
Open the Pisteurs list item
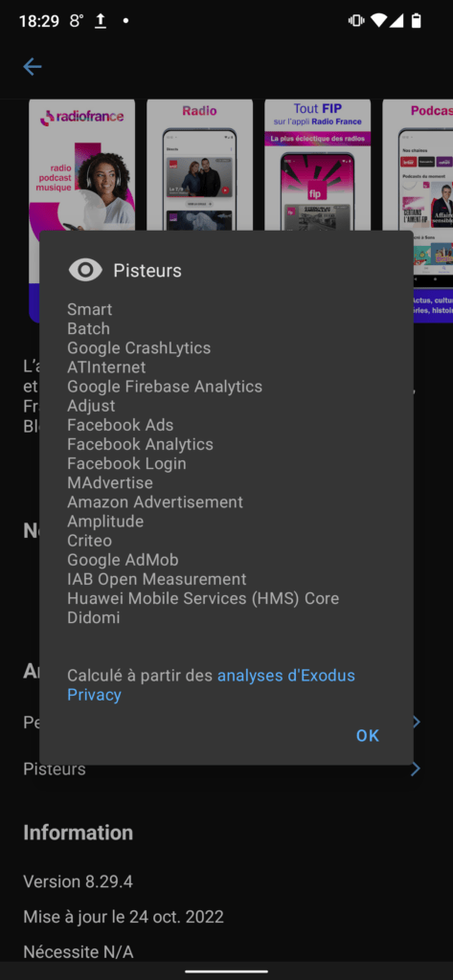pyautogui.click(x=55, y=768)
